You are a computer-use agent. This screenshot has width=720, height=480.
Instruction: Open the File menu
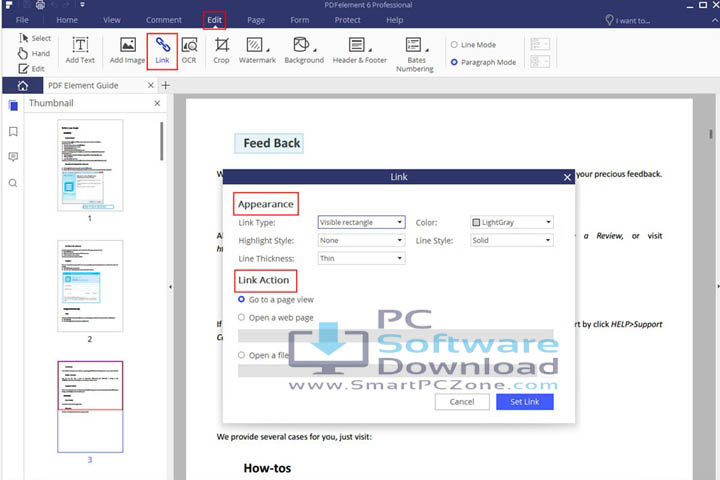click(22, 20)
